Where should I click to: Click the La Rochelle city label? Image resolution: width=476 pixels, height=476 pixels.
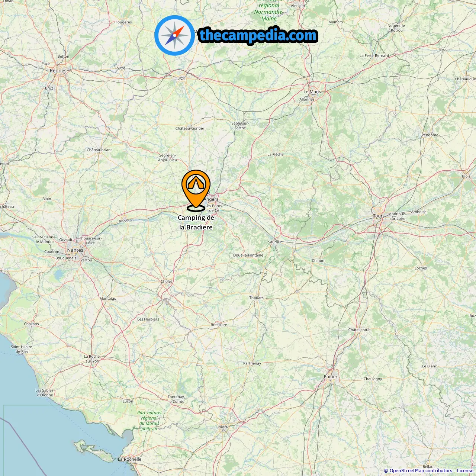(x=129, y=459)
